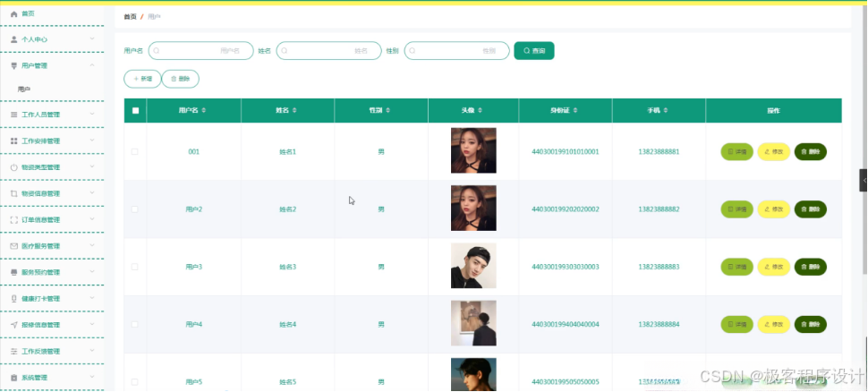Click the magnifier icon in 性别 field
Screen dimensions: 868x392
point(413,51)
